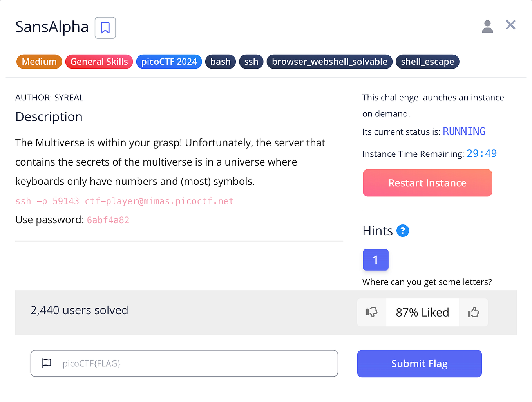Select the bash tag

[220, 62]
